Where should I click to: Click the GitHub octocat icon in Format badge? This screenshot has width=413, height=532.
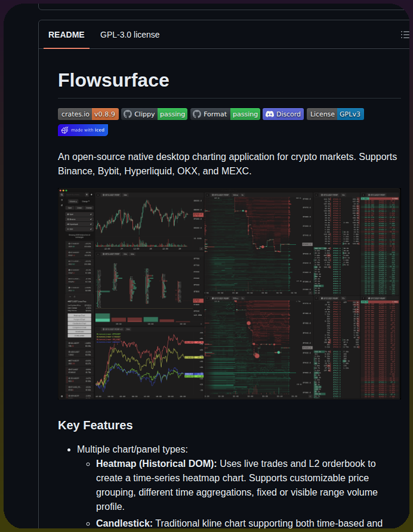(x=197, y=114)
